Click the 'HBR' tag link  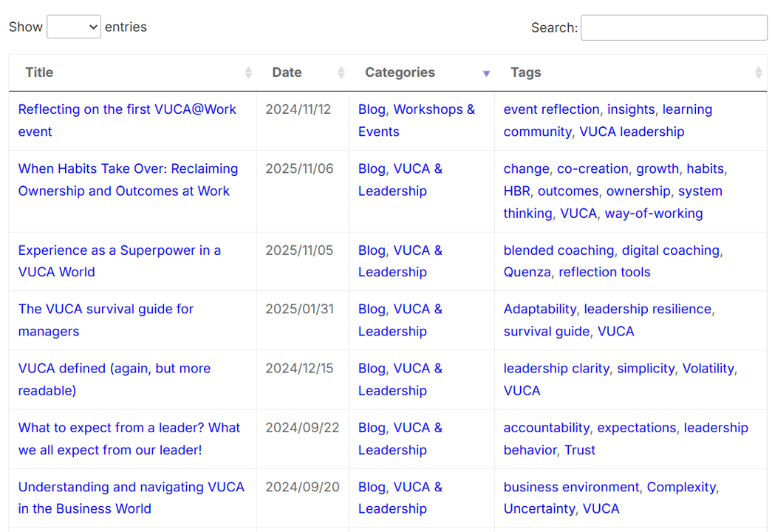pos(516,191)
